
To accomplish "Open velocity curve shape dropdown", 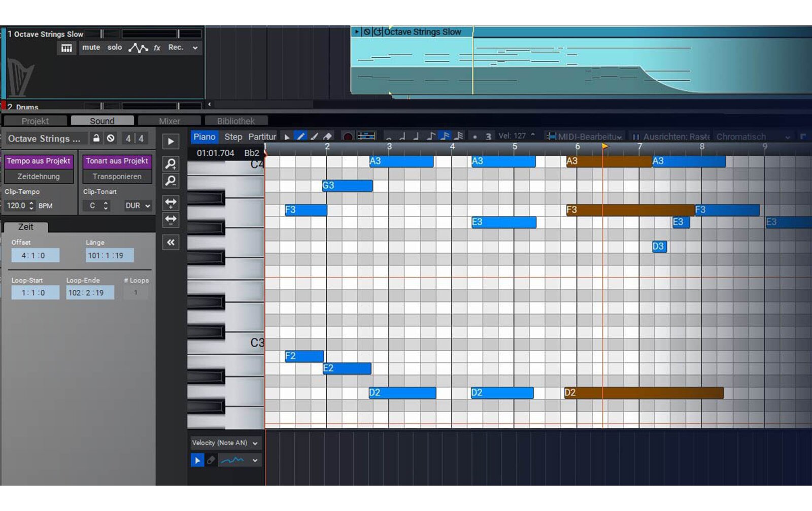I will coord(240,460).
